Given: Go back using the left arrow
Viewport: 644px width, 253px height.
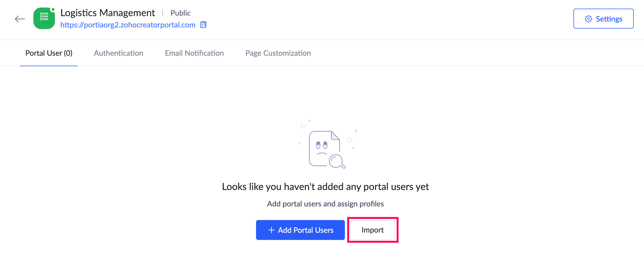Looking at the screenshot, I should (x=20, y=19).
